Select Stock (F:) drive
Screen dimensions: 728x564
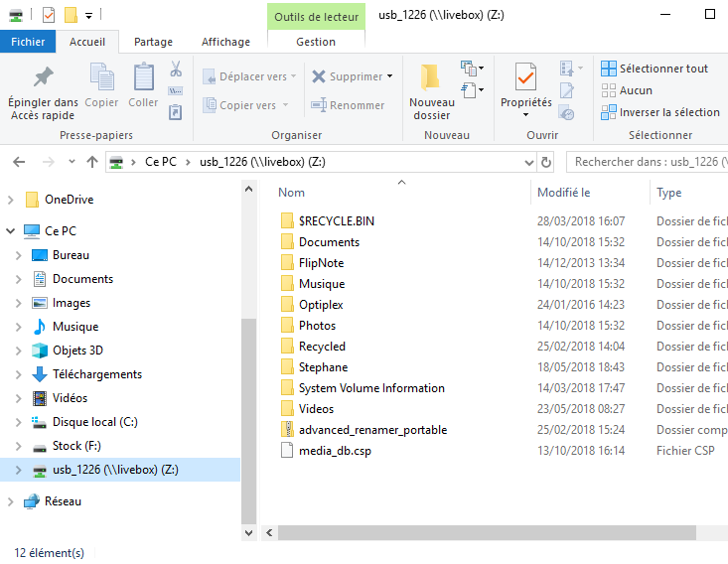(x=76, y=446)
